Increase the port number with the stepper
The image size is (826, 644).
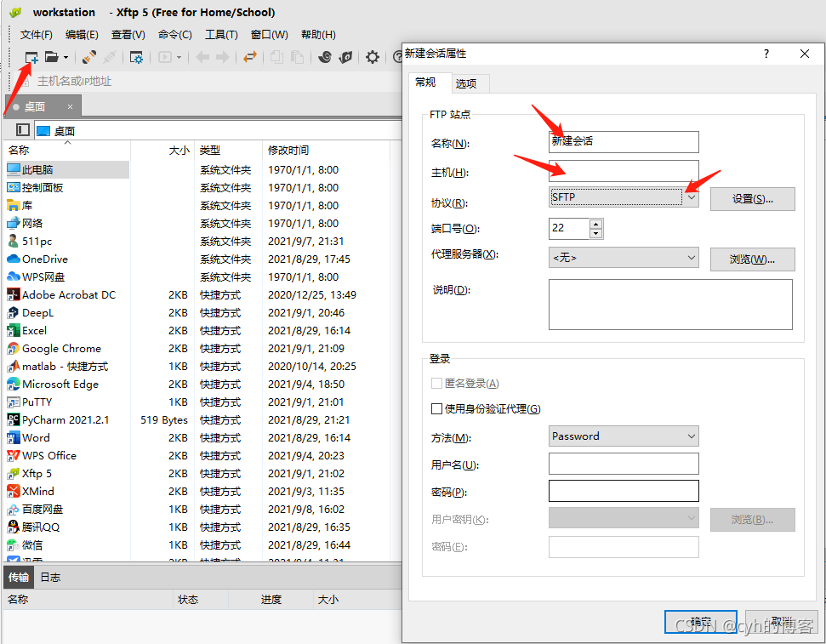click(595, 224)
